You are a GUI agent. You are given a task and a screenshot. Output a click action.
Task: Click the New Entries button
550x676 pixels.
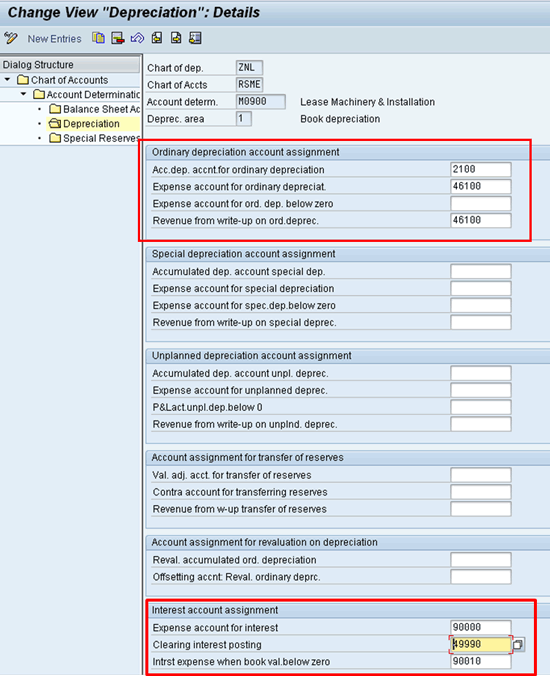point(54,39)
